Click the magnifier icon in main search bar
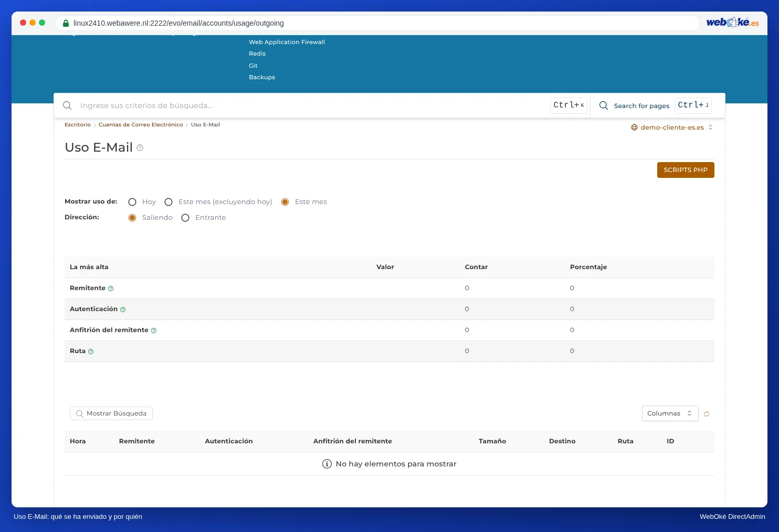This screenshot has height=532, width=779. click(67, 105)
